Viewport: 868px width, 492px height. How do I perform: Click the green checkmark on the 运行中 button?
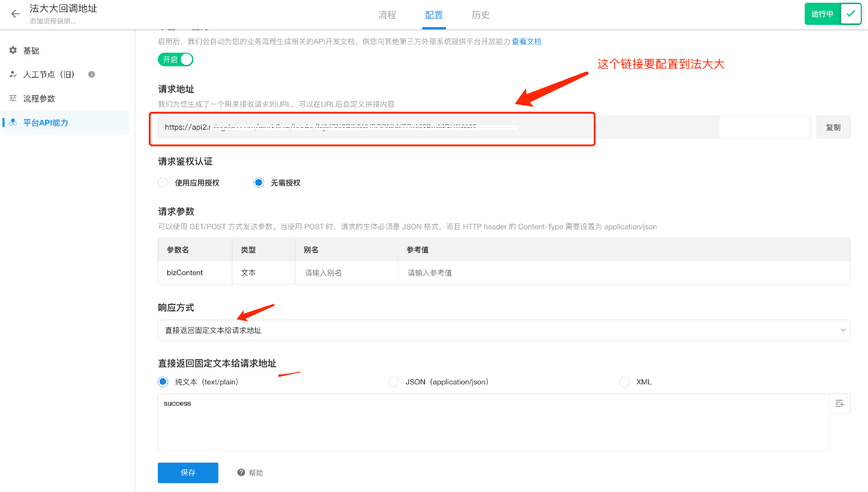(850, 14)
